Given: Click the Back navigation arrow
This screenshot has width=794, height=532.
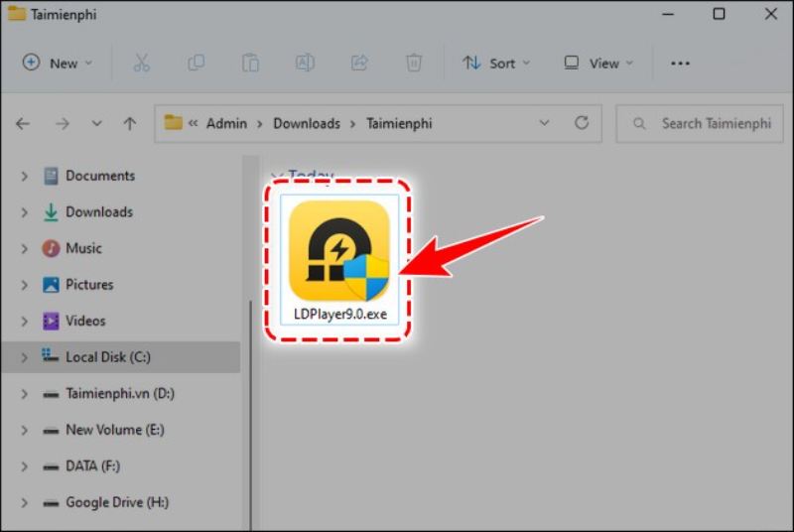Looking at the screenshot, I should [23, 124].
